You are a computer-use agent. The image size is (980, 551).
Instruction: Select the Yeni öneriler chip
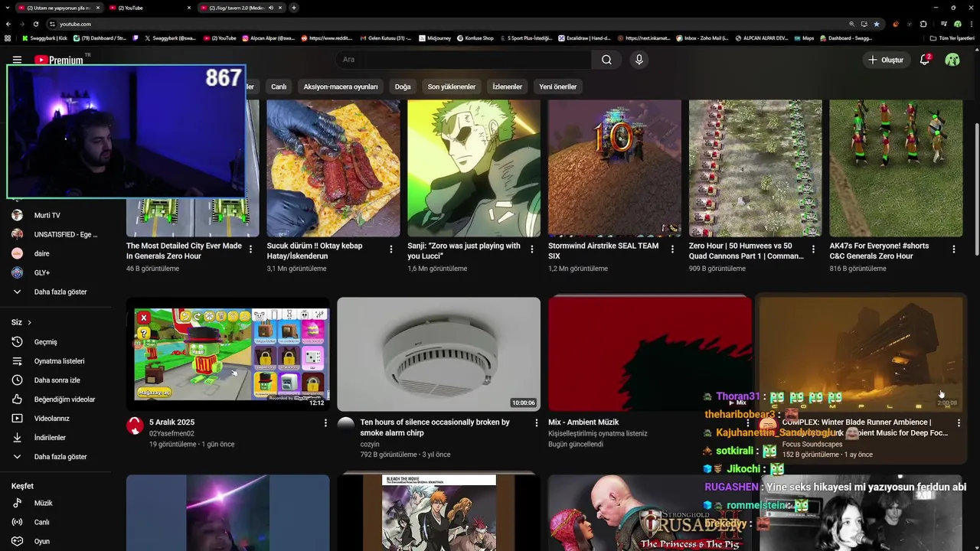point(558,86)
